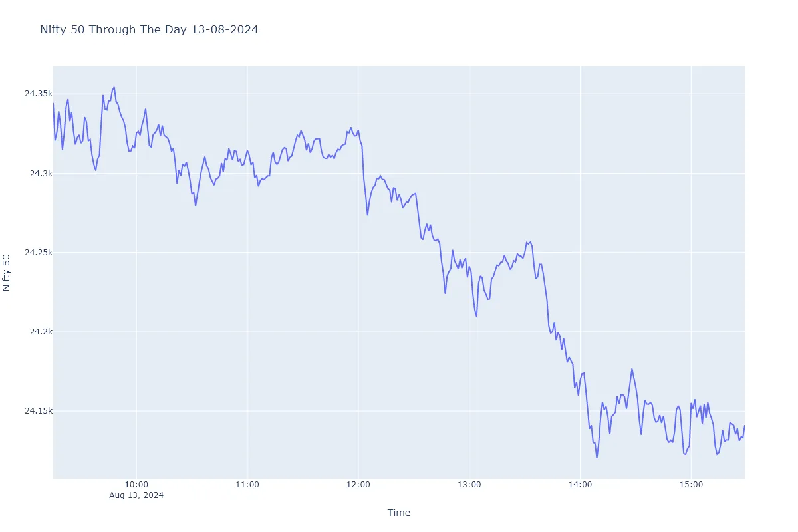Image resolution: width=798 pixels, height=532 pixels.
Task: Click the lowest point of the line
Action: coord(597,458)
